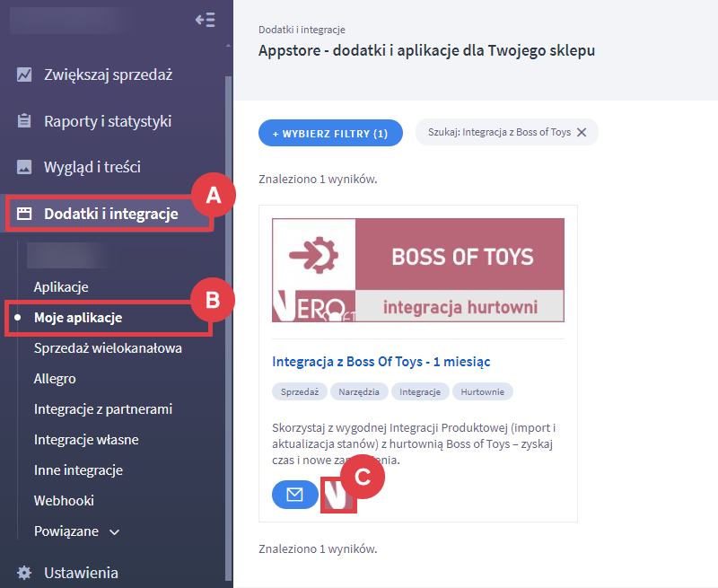Click the Hurtownie category tag
This screenshot has height=588, width=718.
(x=482, y=392)
